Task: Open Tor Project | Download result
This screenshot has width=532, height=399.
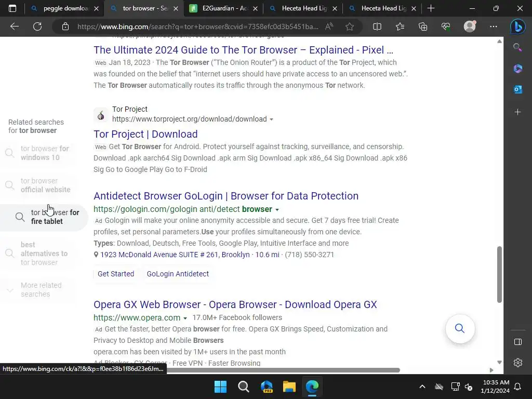Action: [145, 134]
